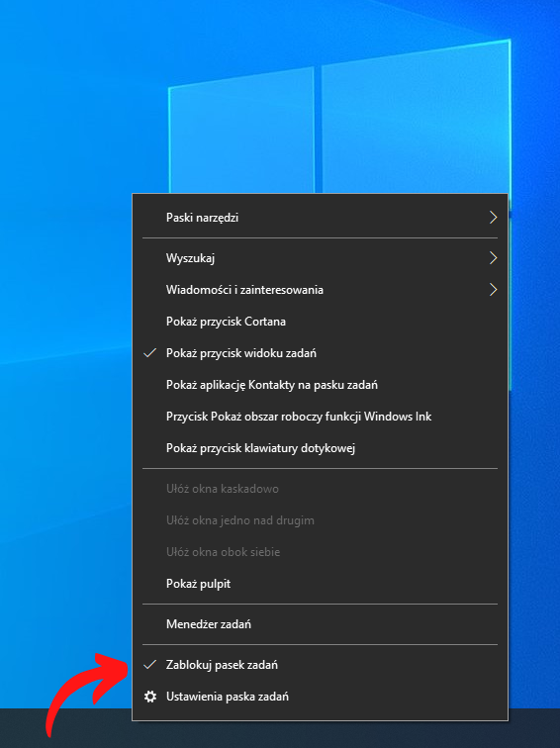This screenshot has height=748, width=560.
Task: Enable Pokaż aplikację Kontakty na pasku zadań
Action: [320, 385]
